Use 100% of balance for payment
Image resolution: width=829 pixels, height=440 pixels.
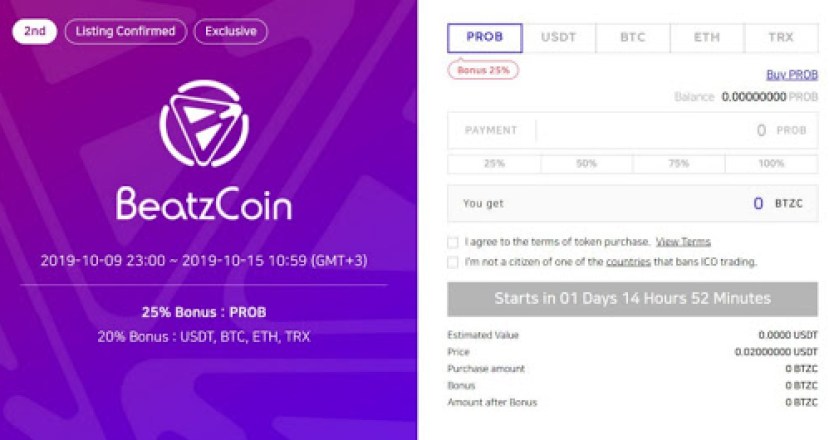(x=772, y=163)
